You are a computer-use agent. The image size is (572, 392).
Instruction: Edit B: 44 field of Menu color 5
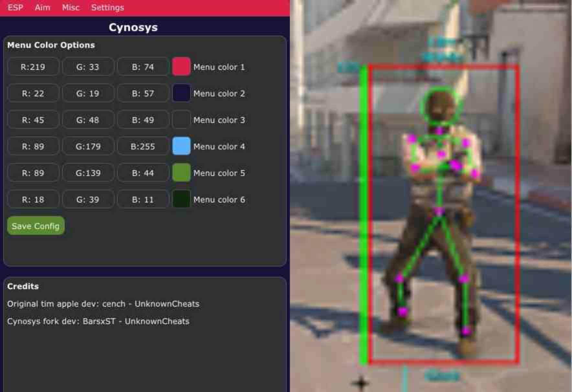click(x=143, y=173)
